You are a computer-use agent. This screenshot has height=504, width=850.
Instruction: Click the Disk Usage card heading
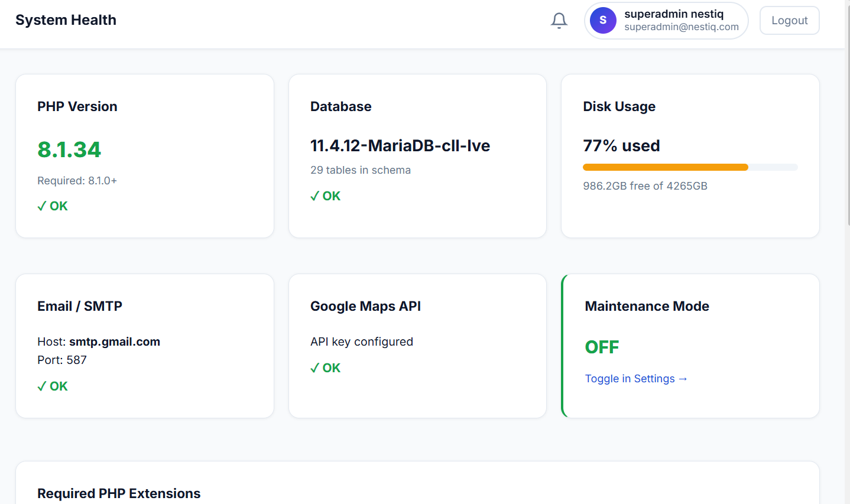tap(619, 106)
